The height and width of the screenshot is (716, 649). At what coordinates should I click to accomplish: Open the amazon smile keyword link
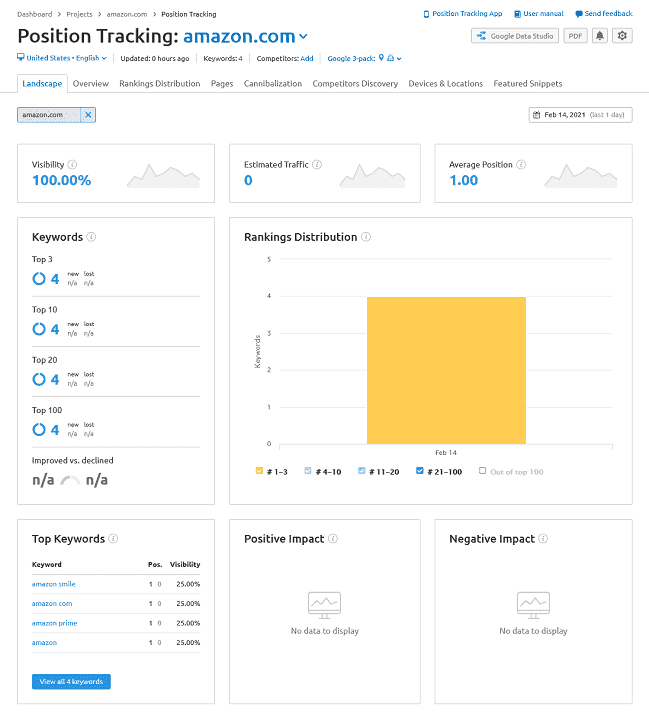[x=53, y=584]
